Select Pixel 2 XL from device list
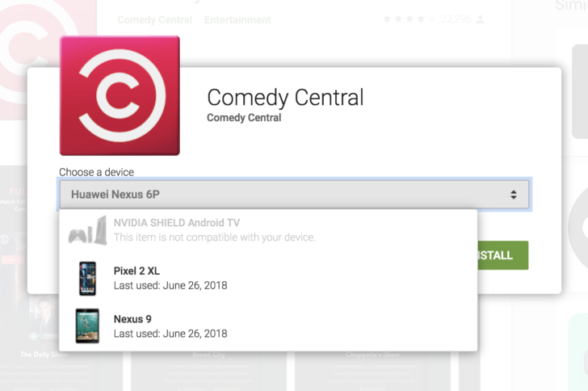 (268, 279)
